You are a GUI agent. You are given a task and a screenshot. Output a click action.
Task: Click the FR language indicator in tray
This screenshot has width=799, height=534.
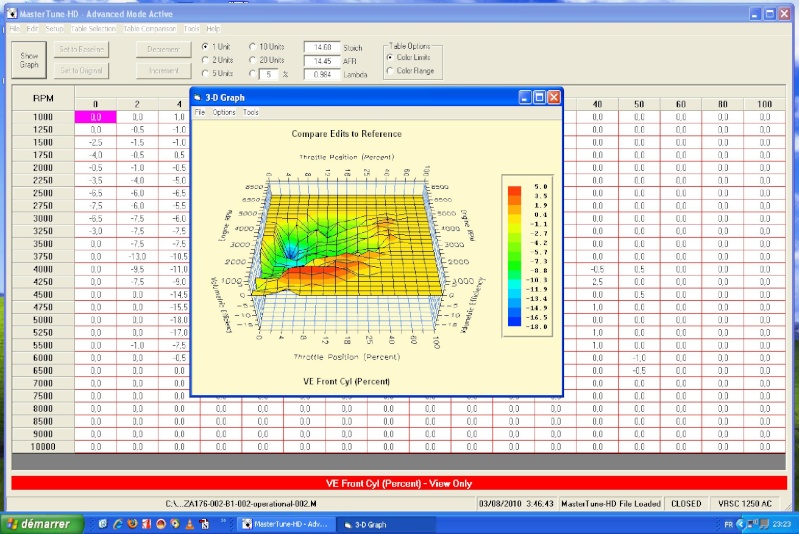(728, 524)
